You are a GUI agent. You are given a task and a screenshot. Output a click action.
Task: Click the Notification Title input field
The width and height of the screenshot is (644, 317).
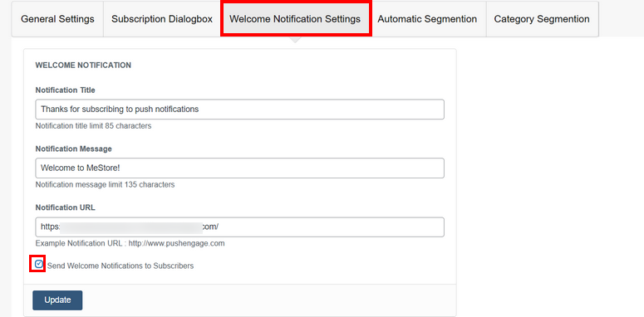coord(240,110)
